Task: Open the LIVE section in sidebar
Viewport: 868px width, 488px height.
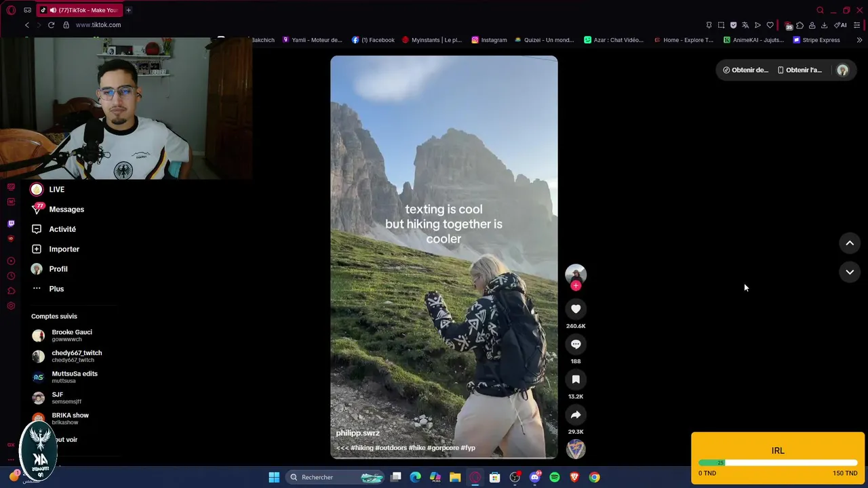Action: pyautogui.click(x=47, y=189)
